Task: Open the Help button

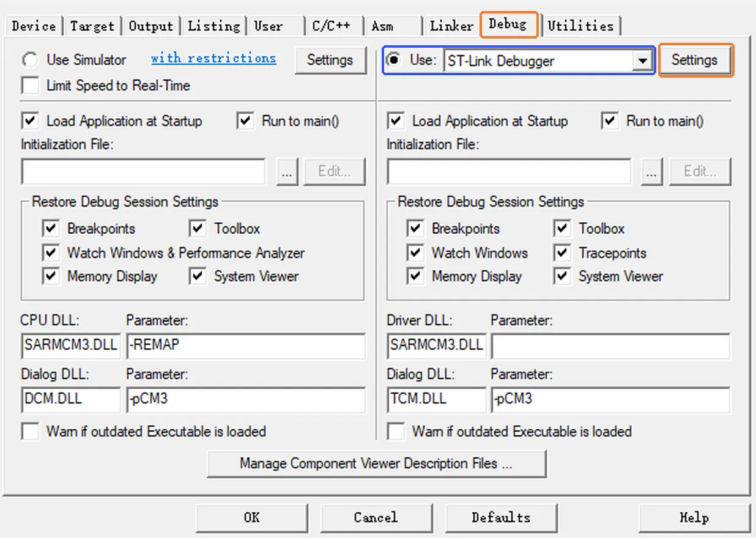Action: pos(694,518)
